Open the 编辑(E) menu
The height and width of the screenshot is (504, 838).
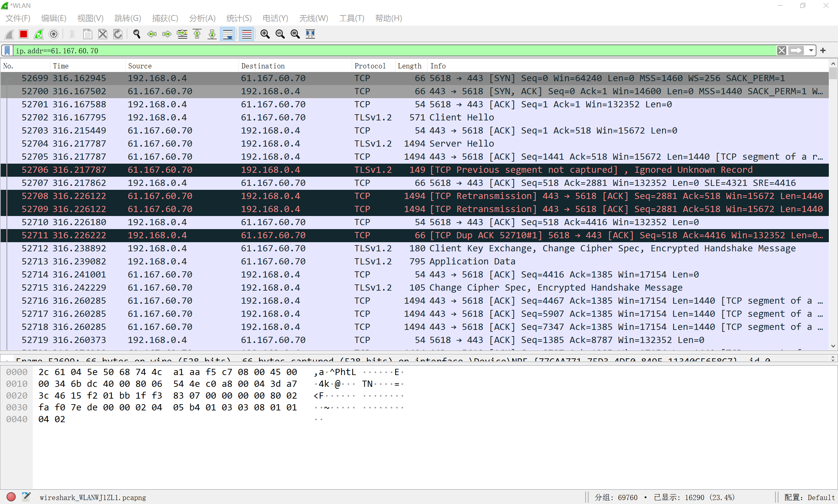pyautogui.click(x=54, y=18)
